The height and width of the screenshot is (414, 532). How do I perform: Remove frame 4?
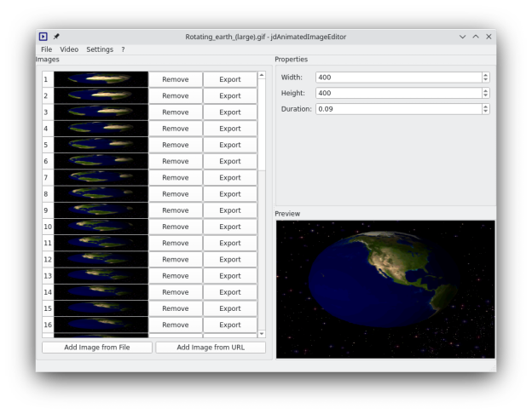click(x=176, y=129)
